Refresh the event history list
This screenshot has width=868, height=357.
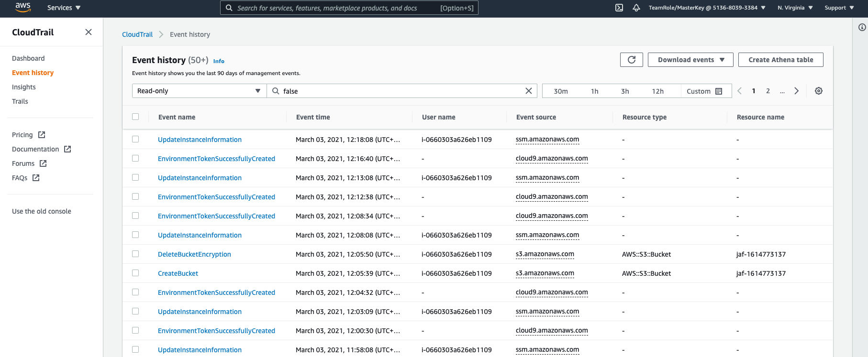click(632, 60)
